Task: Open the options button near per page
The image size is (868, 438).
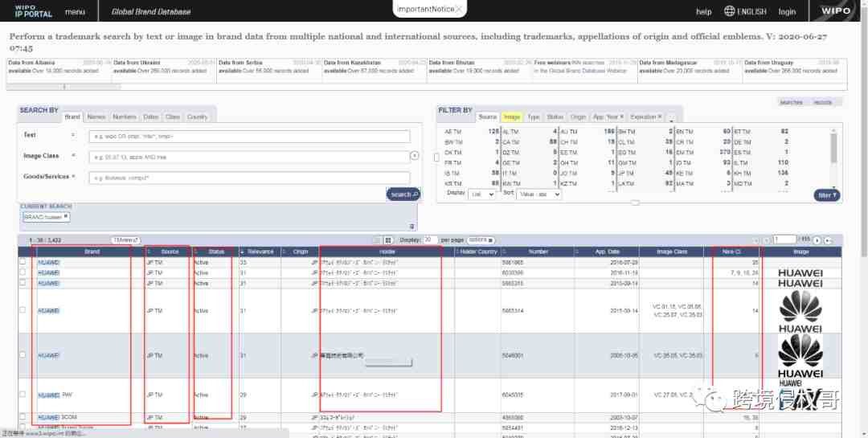Action: tap(481, 240)
